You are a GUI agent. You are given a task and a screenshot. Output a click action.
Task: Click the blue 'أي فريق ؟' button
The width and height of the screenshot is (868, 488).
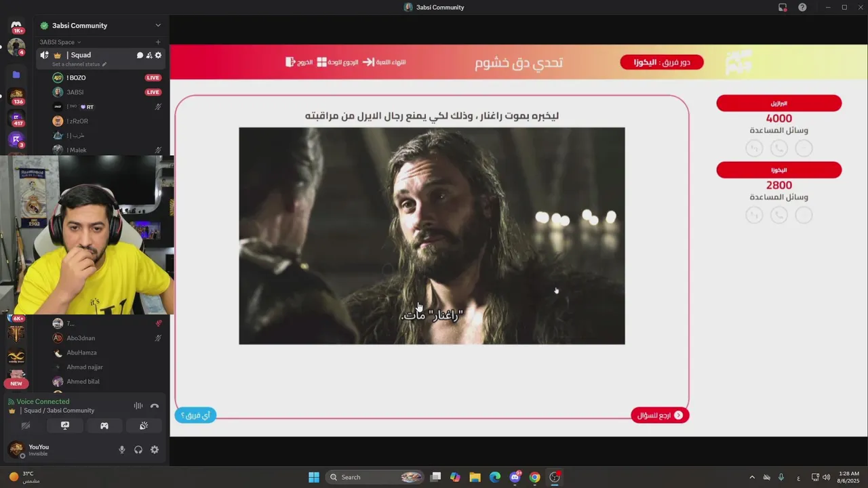(x=195, y=415)
